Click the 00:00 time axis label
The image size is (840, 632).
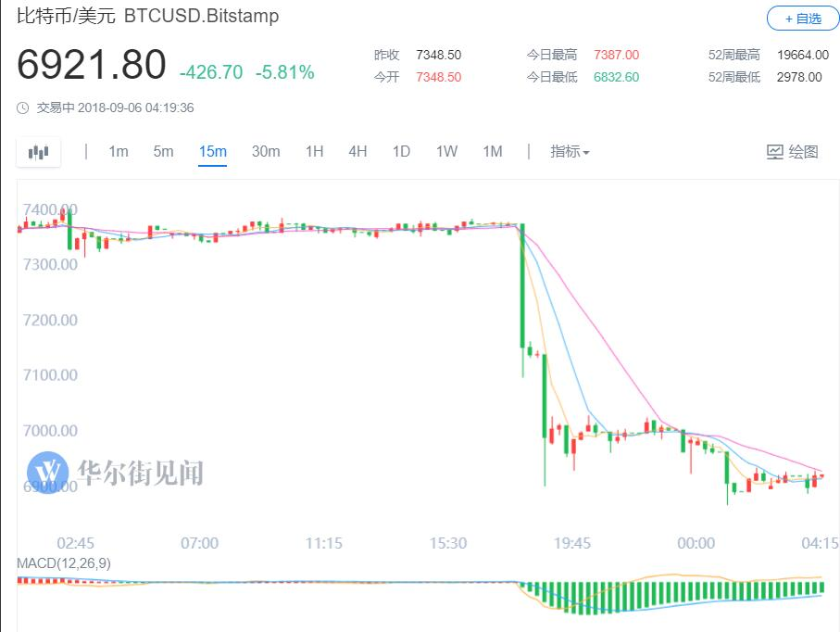pyautogui.click(x=696, y=544)
